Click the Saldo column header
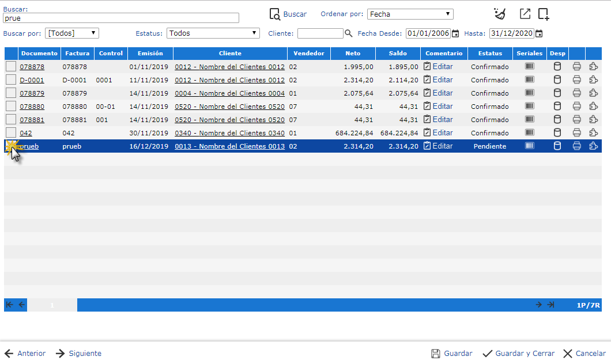 click(397, 54)
